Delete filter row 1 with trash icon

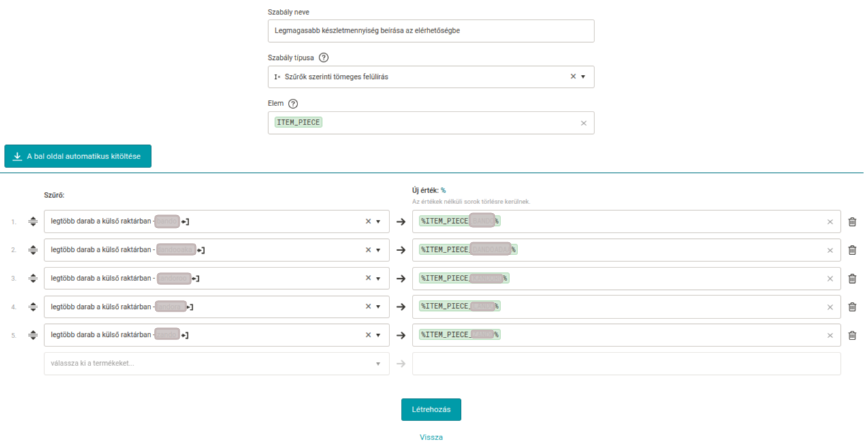pos(852,222)
